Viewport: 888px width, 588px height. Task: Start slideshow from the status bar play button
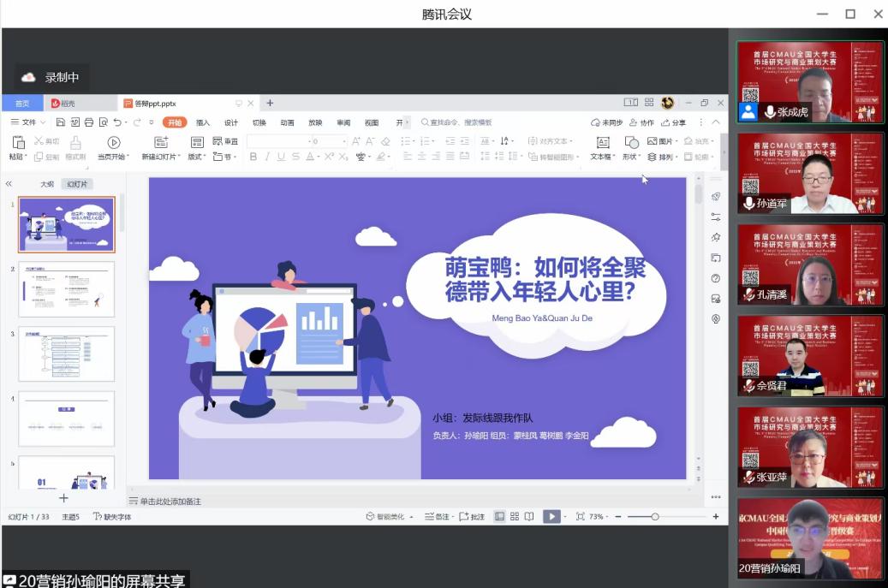pos(551,516)
